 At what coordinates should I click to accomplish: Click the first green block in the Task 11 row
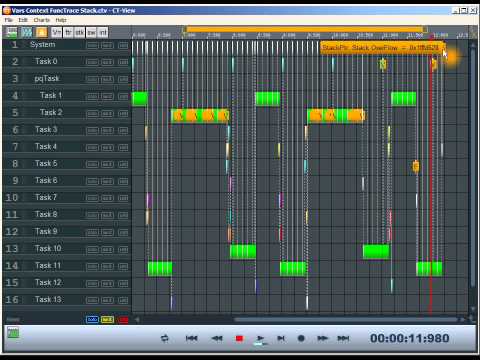[x=160, y=269]
